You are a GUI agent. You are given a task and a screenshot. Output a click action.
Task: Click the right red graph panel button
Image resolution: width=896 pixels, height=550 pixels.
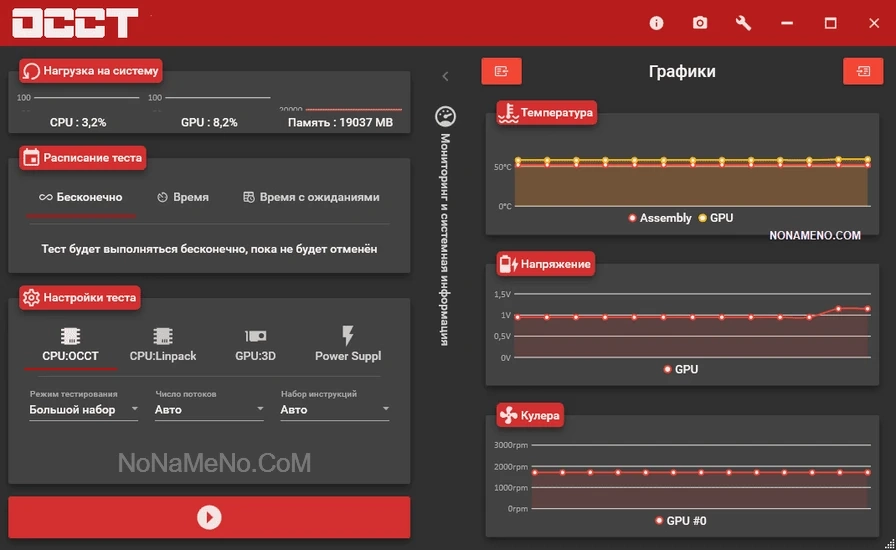pos(862,71)
